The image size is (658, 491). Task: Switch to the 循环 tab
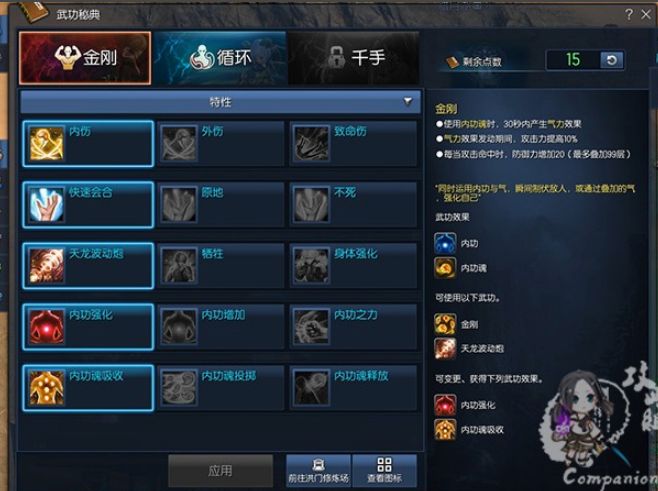pyautogui.click(x=220, y=57)
